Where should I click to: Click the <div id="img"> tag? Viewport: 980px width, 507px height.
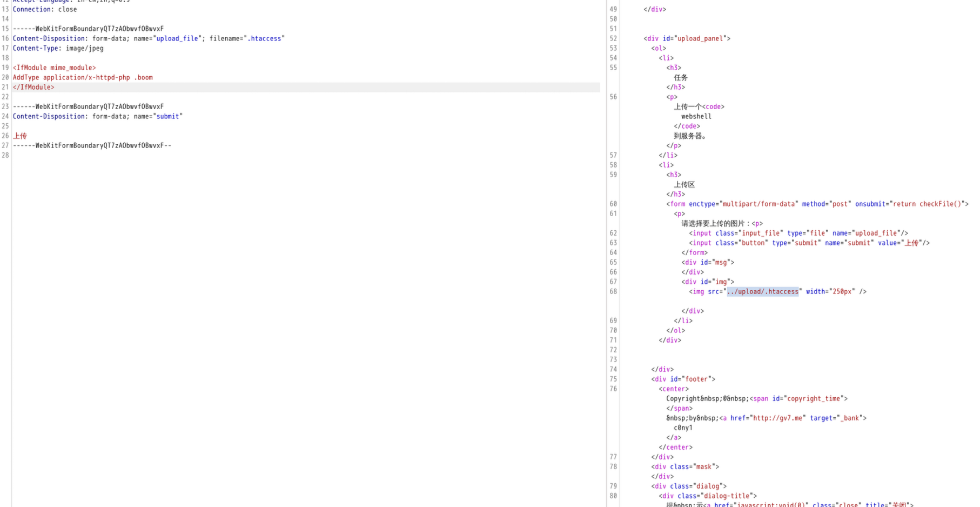(708, 282)
